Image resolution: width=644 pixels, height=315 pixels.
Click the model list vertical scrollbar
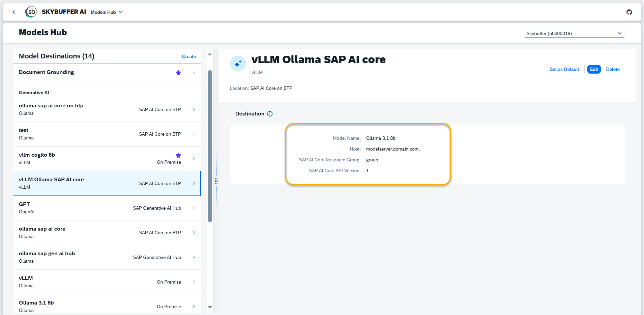[x=210, y=146]
